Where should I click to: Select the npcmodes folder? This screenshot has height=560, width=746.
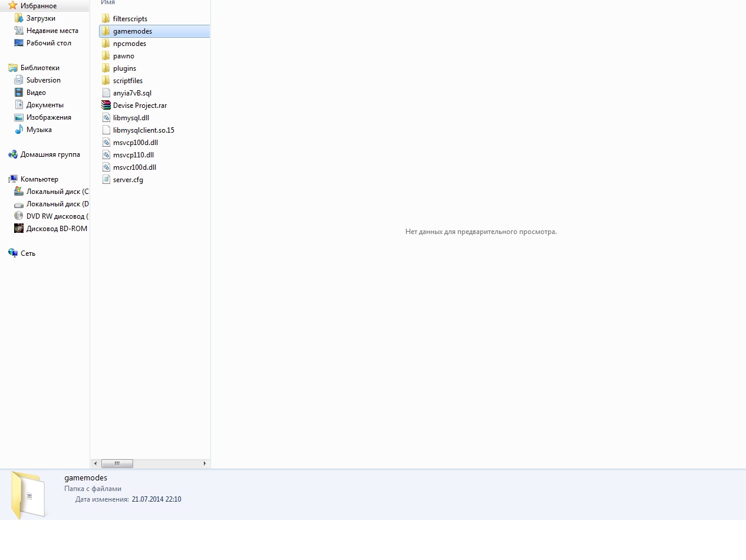(130, 43)
